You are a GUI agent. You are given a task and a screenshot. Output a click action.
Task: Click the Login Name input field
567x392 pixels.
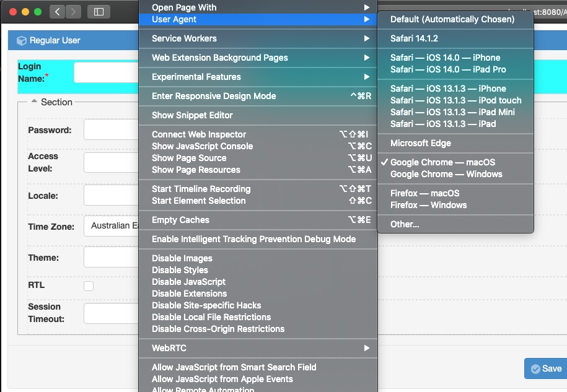107,72
